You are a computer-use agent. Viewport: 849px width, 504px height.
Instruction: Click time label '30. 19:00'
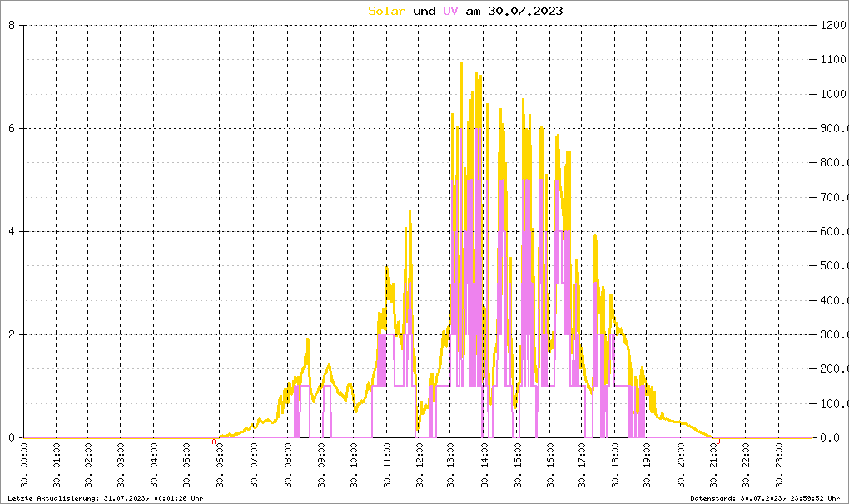click(647, 465)
